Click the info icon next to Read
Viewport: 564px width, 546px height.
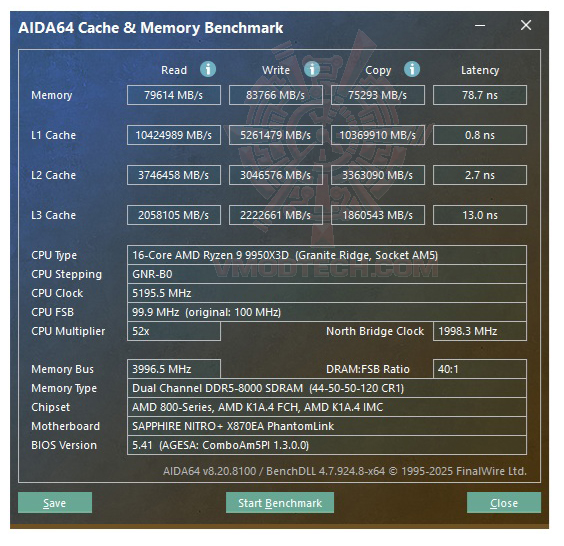pyautogui.click(x=208, y=69)
